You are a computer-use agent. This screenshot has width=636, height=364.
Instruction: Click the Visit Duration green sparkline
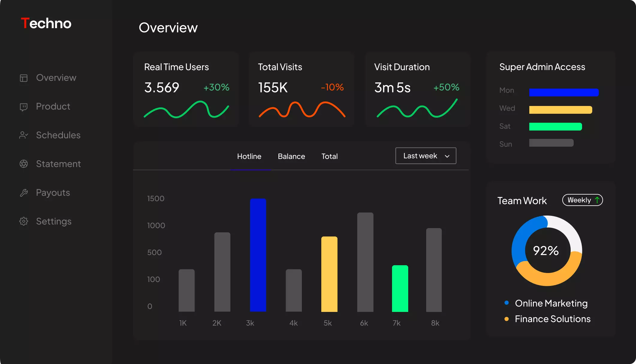[417, 108]
